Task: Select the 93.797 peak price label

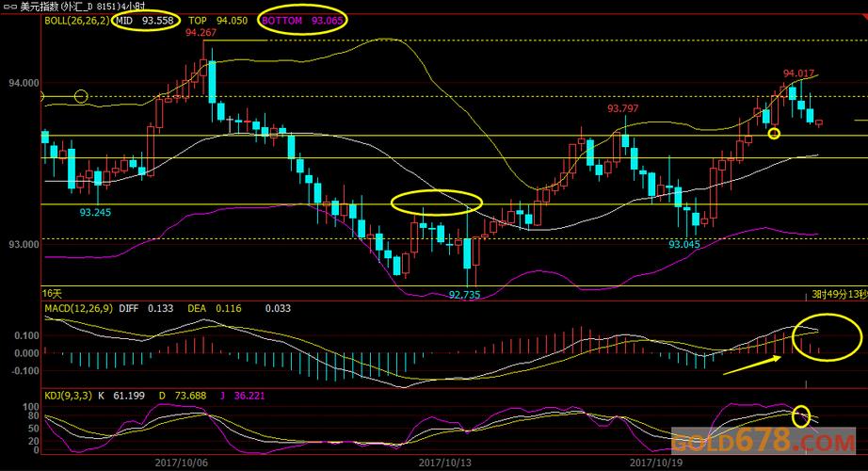Action: (622, 108)
